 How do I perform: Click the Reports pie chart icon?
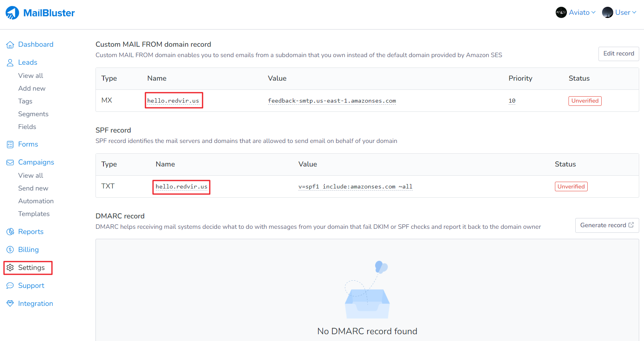click(x=10, y=232)
